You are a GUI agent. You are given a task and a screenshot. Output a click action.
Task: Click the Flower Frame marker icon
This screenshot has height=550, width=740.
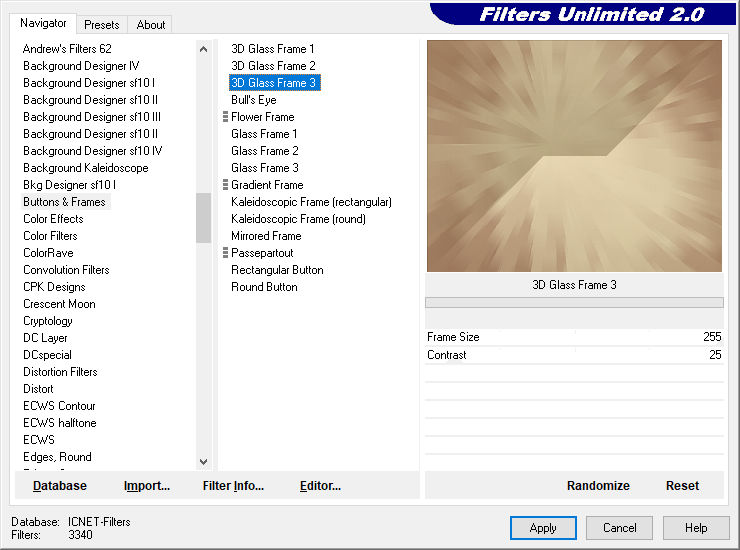(x=225, y=117)
